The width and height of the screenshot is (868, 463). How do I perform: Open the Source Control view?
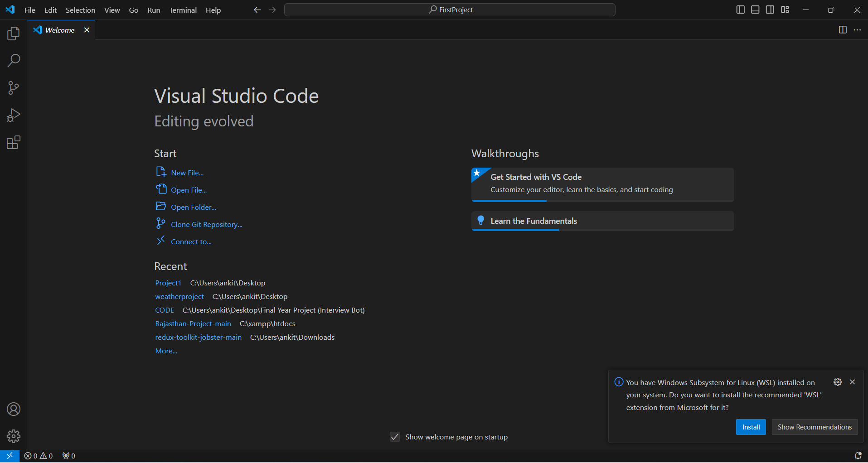[x=14, y=88]
